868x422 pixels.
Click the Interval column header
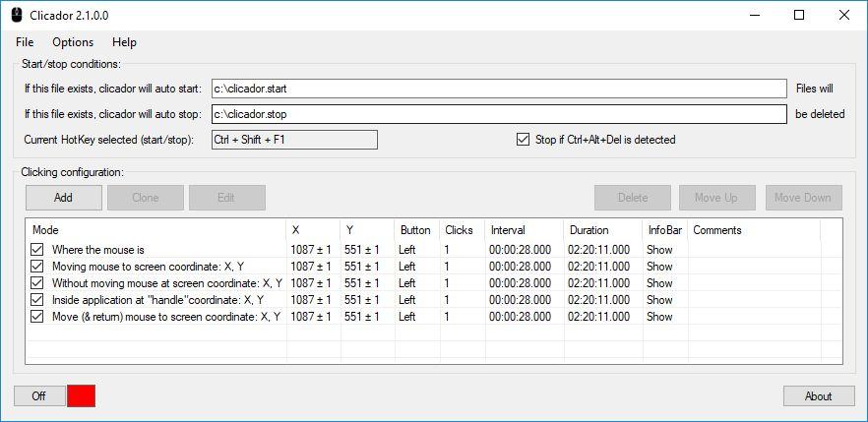tap(525, 230)
